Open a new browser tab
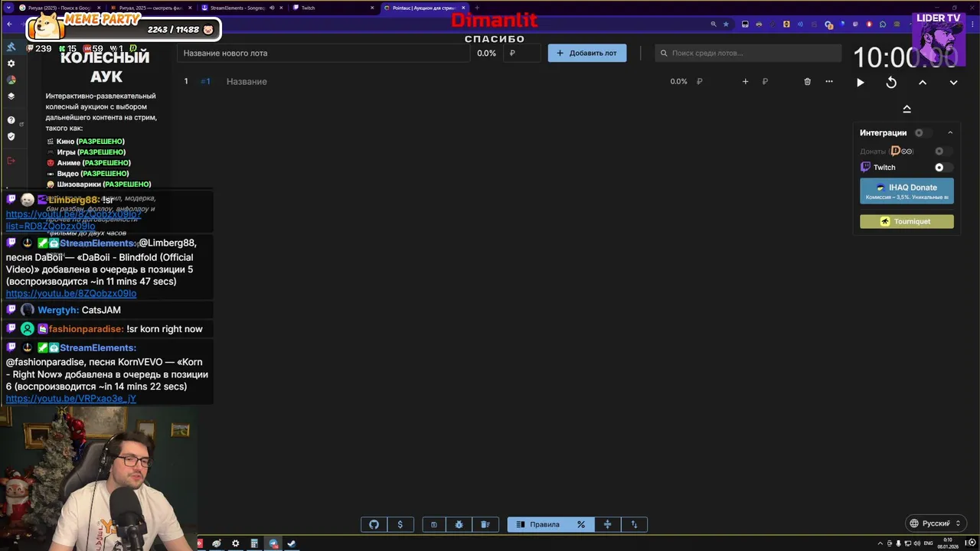This screenshot has width=980, height=551. [x=477, y=8]
